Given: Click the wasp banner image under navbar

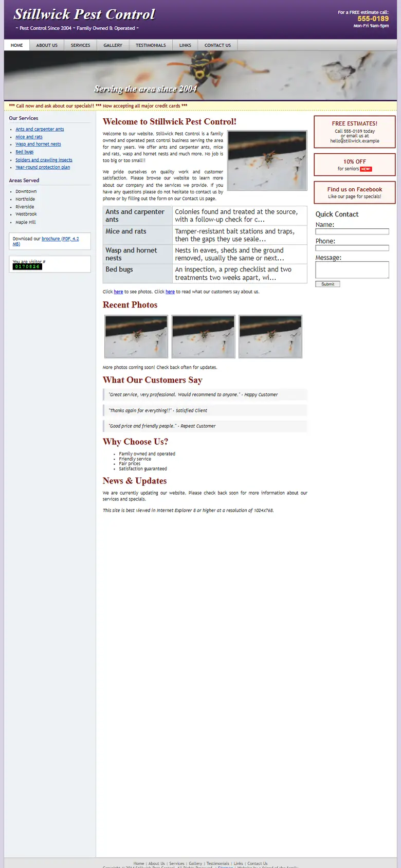Looking at the screenshot, I should coord(200,75).
